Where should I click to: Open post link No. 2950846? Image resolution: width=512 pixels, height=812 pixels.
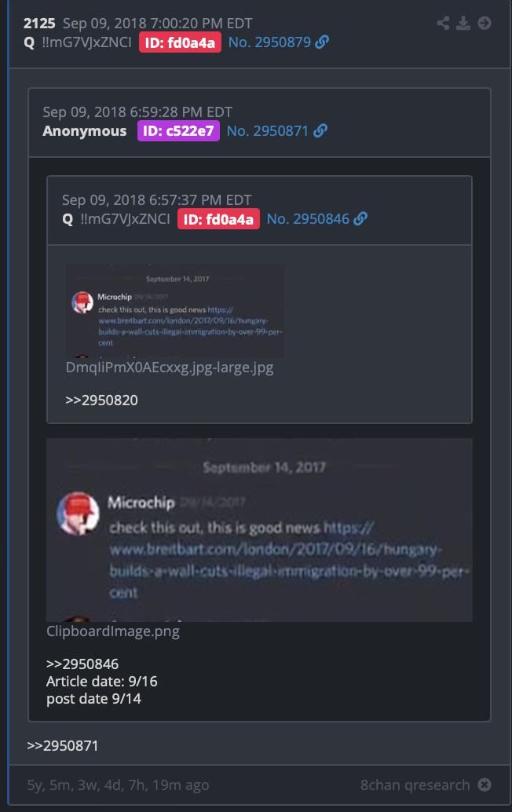[x=308, y=218]
